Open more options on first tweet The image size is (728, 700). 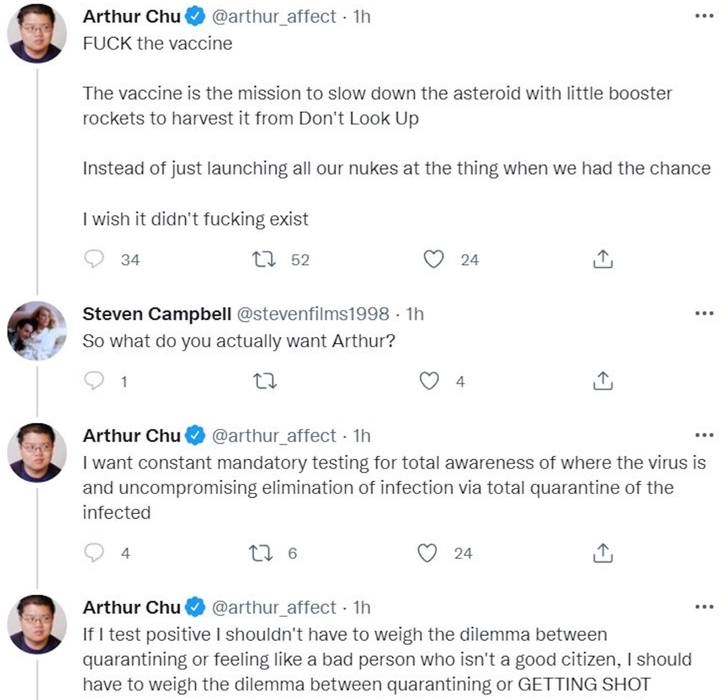704,17
